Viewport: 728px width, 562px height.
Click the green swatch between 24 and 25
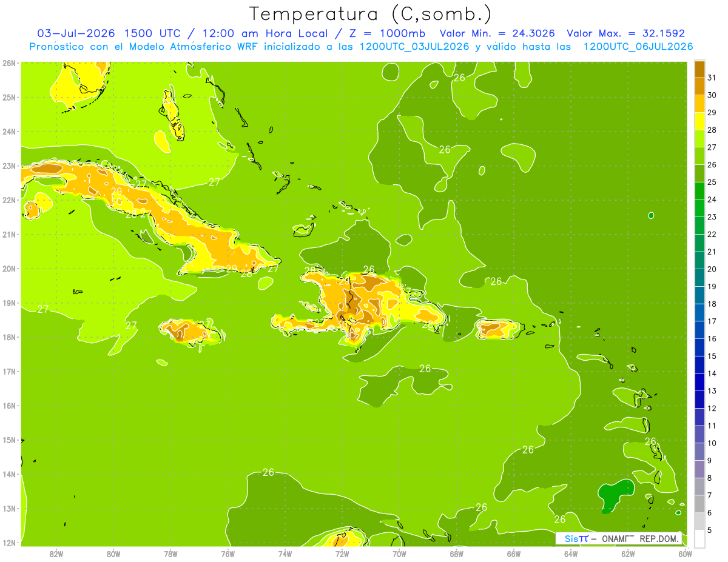(x=699, y=191)
